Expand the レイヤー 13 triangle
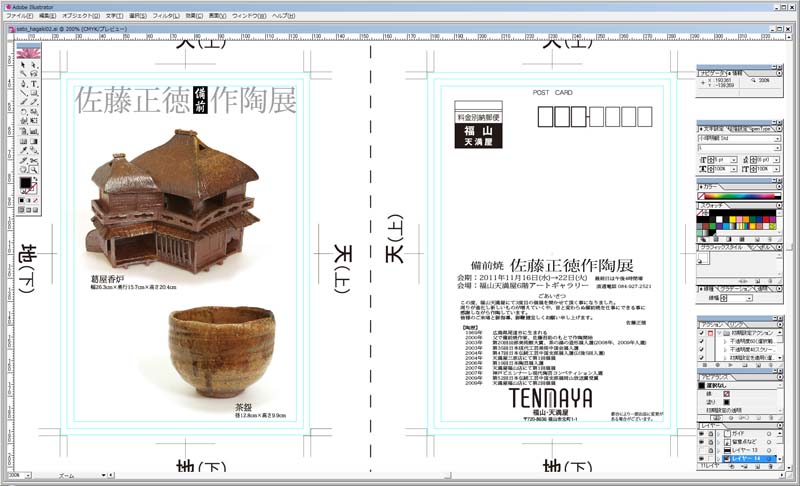Image resolution: width=800 pixels, height=486 pixels. click(x=718, y=450)
